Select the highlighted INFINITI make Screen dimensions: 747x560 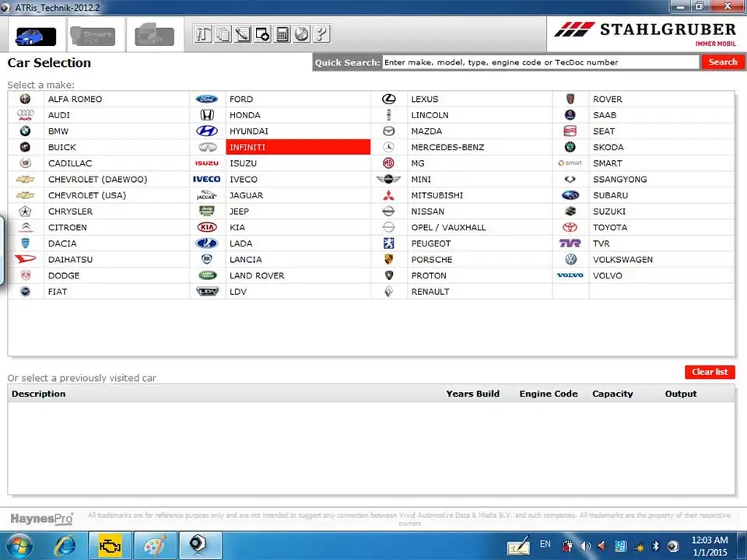[x=298, y=147]
